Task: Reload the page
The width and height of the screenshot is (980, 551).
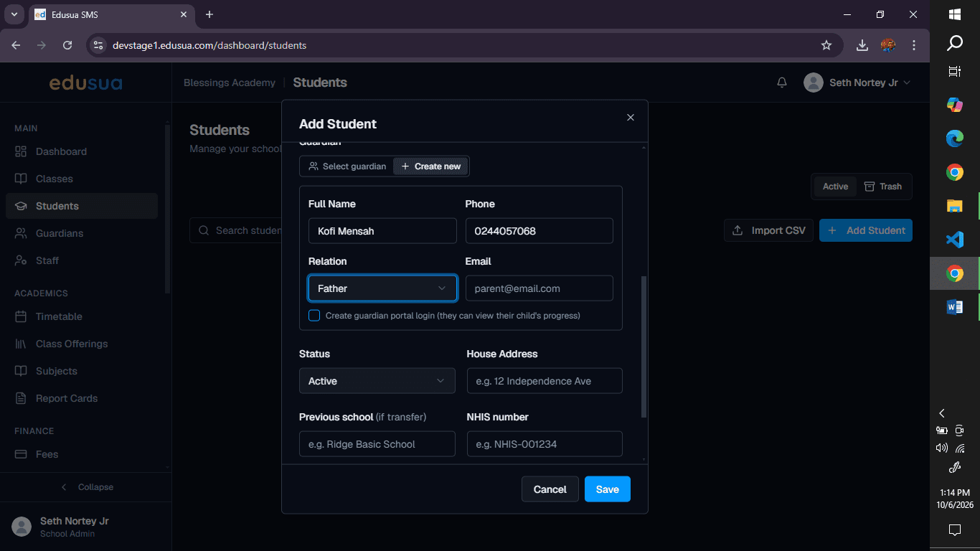Action: tap(67, 45)
